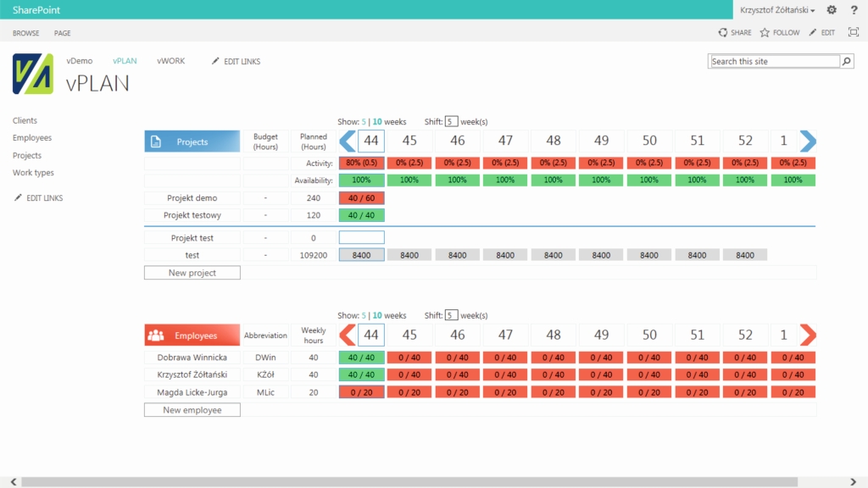Click the Share icon button
This screenshot has height=488, width=868.
[x=735, y=33]
